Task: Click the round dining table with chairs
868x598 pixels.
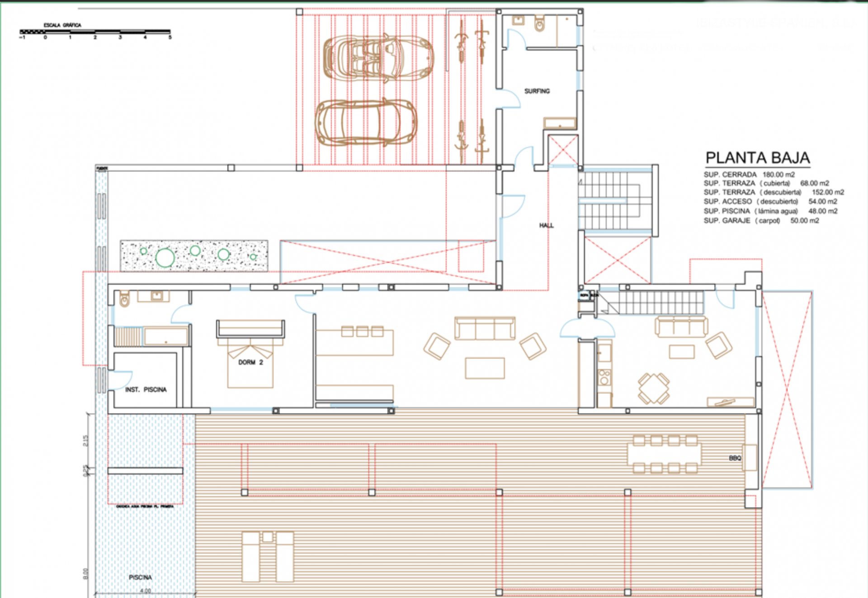Action: pyautogui.click(x=654, y=388)
